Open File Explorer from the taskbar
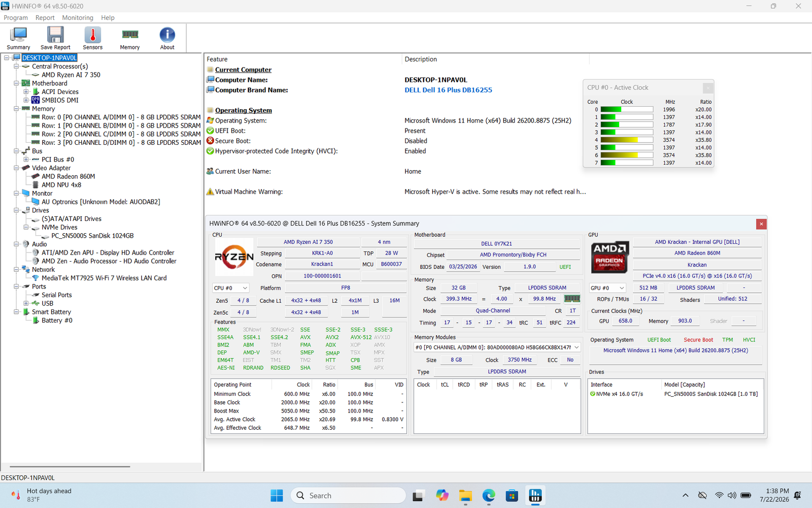 tap(465, 496)
